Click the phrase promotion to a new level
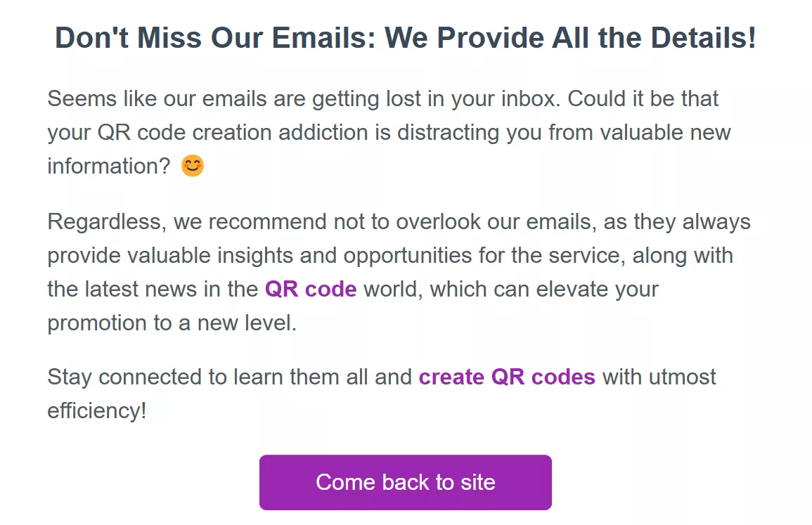The width and height of the screenshot is (812, 525). coord(172,323)
